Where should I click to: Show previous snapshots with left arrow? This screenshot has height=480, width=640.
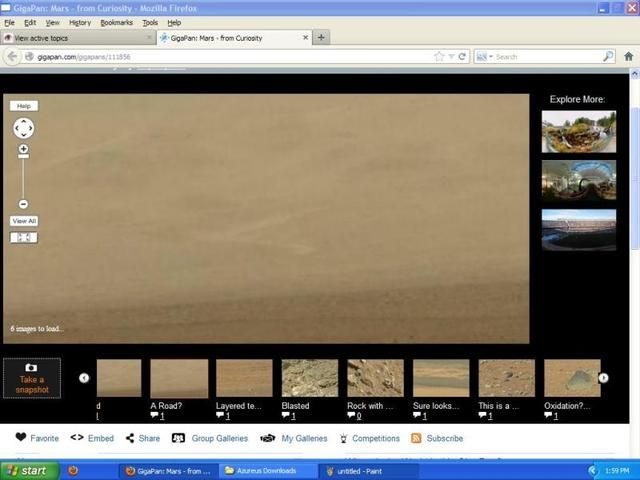84,378
